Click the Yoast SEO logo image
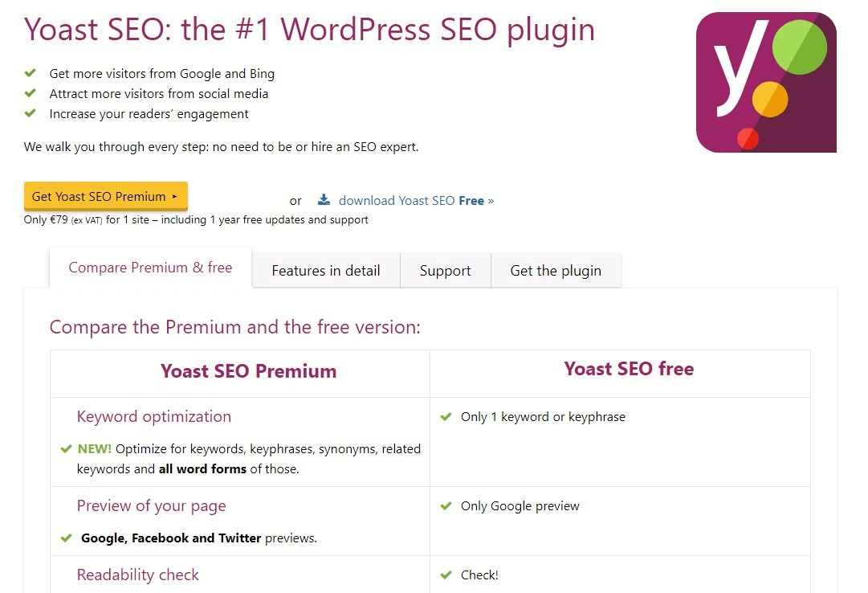This screenshot has width=868, height=593. point(766,83)
